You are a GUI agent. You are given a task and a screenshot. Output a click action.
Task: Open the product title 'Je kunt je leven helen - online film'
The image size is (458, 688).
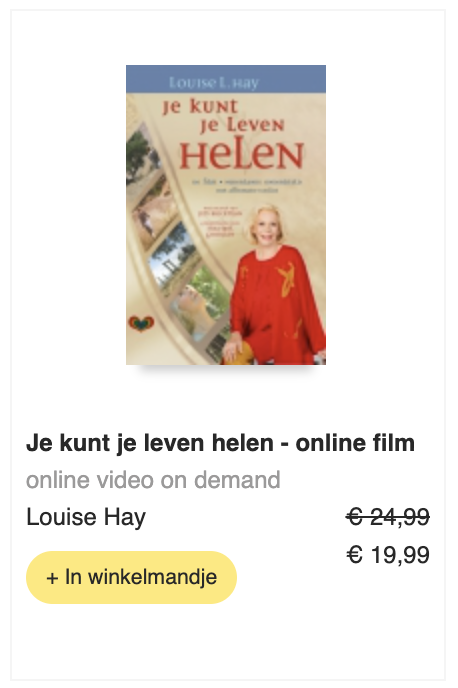(220, 443)
